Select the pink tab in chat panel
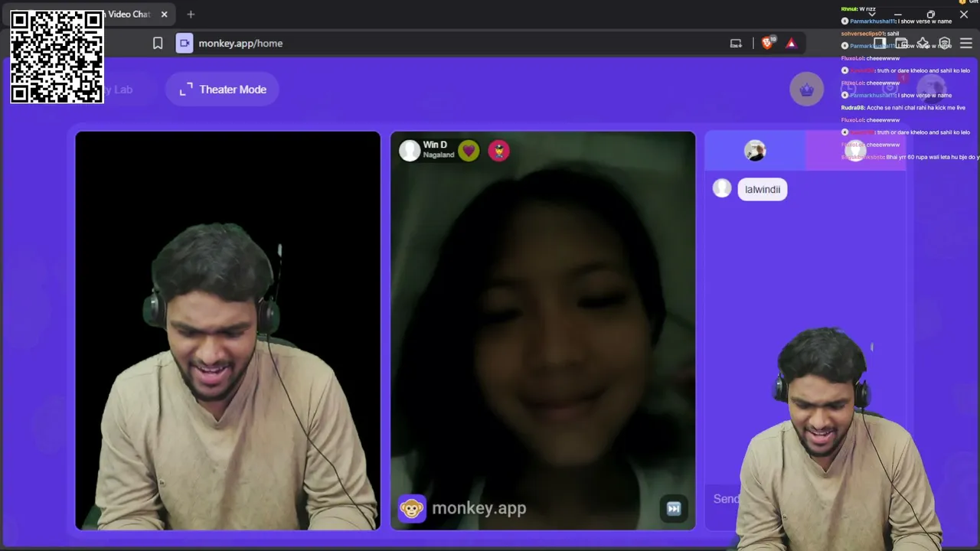This screenshot has width=980, height=551. coord(855,151)
